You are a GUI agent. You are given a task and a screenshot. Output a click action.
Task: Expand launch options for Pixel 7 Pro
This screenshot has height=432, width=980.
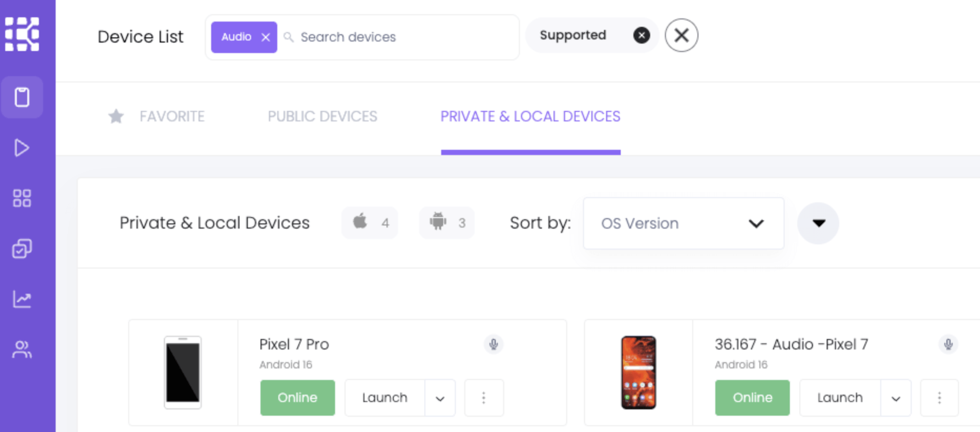(440, 398)
